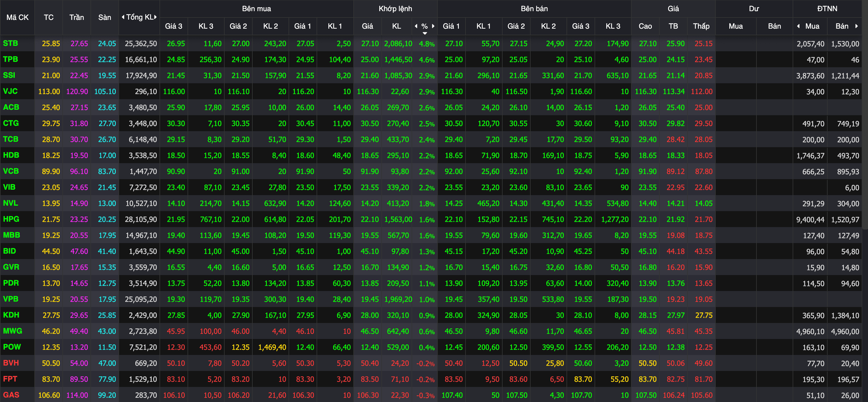This screenshot has width=868, height=402.
Task: Open PDR stock symbol
Action: click(x=11, y=283)
